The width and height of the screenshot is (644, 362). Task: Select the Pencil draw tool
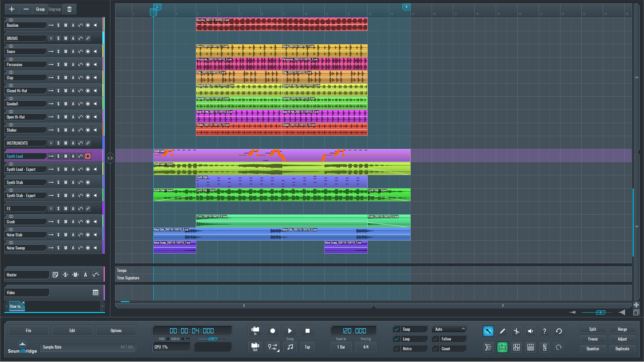[x=502, y=331]
